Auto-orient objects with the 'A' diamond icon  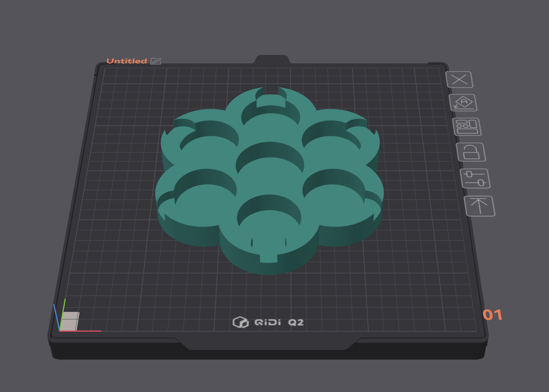(463, 103)
